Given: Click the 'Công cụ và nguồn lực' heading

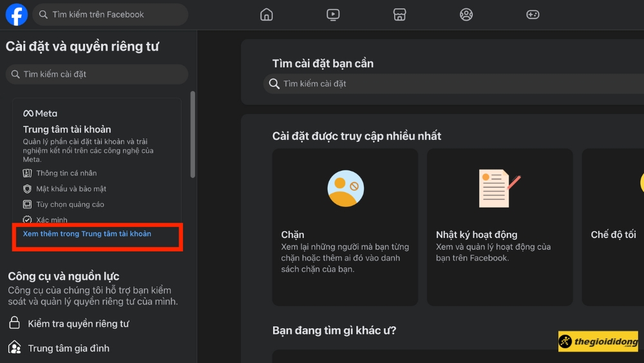Looking at the screenshot, I should [x=64, y=276].
